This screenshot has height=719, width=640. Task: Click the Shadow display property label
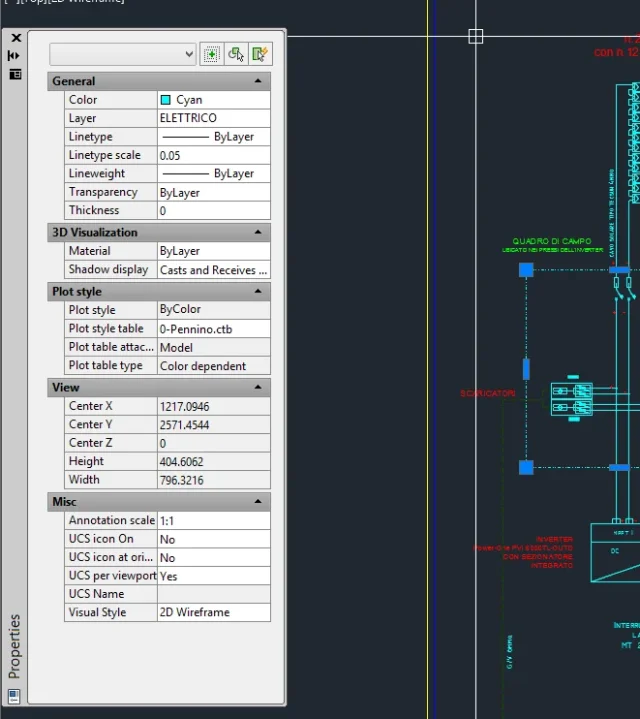pyautogui.click(x=108, y=269)
